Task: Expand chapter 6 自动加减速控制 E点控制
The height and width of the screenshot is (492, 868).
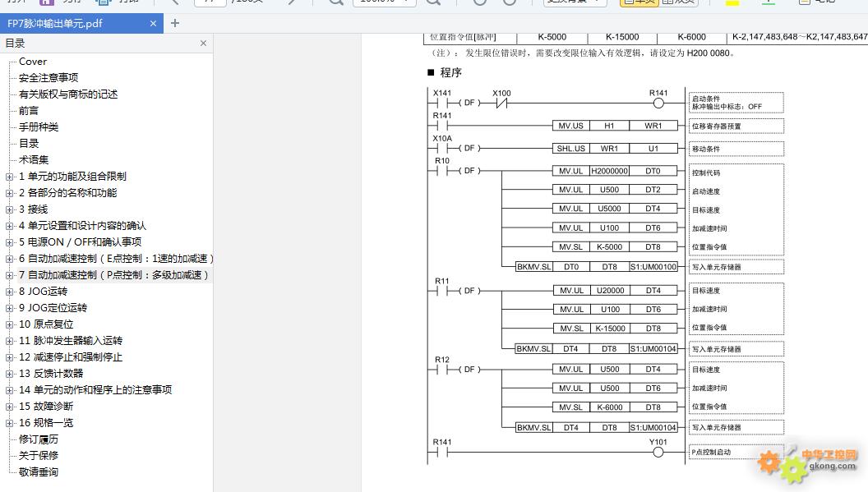Action: 9,259
